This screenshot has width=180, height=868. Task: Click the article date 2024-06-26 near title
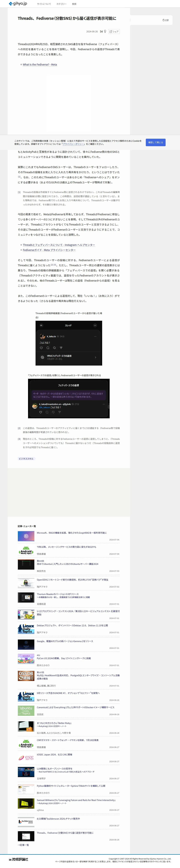pos(92,32)
